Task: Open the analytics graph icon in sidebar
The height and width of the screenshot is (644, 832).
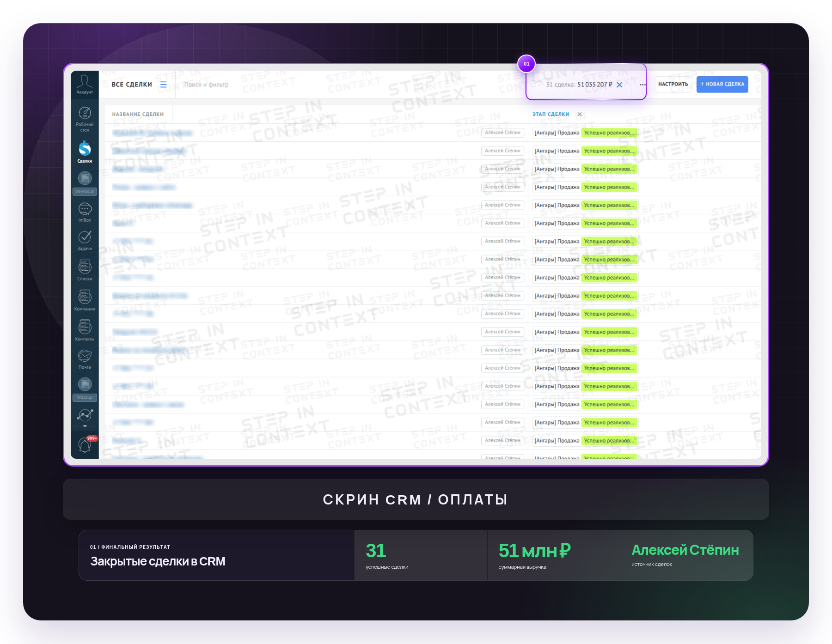Action: (x=85, y=415)
